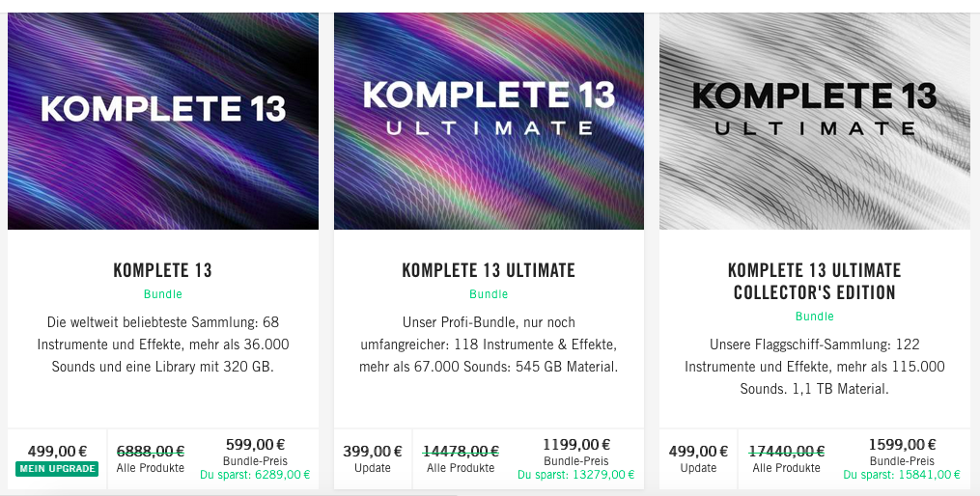Click the struck-through 6888,00 € Alle Produkte price
Viewport: 980px width, 496px height.
tap(151, 451)
